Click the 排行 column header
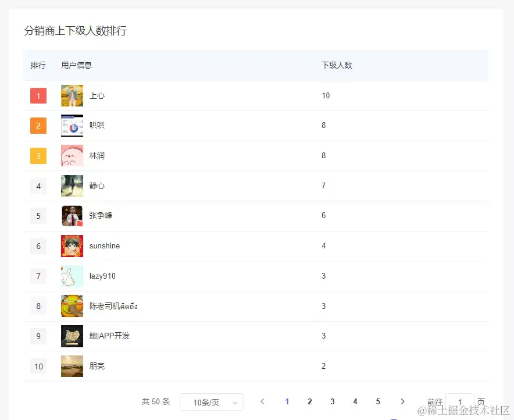The image size is (514, 420). (x=38, y=65)
